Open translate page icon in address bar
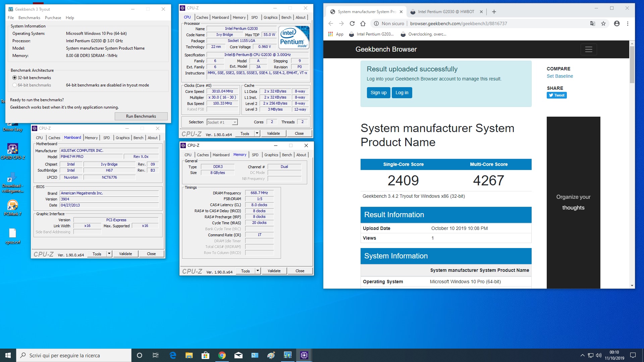This screenshot has width=644, height=362. (593, 23)
